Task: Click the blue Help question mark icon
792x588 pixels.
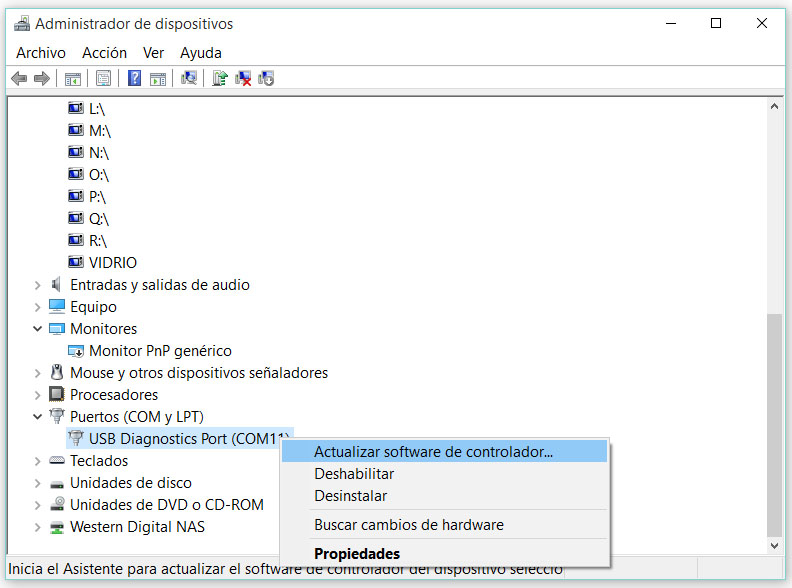Action: [x=134, y=78]
